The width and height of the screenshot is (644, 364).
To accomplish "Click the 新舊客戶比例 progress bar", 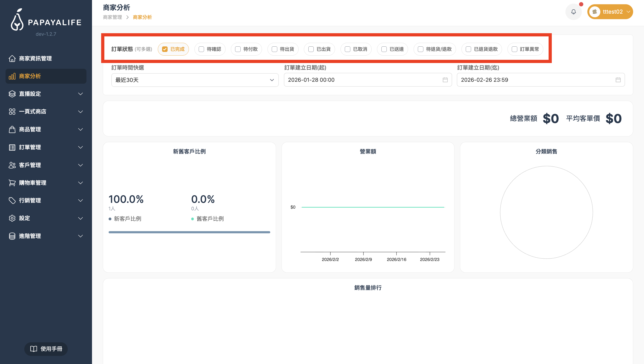I will pyautogui.click(x=189, y=232).
